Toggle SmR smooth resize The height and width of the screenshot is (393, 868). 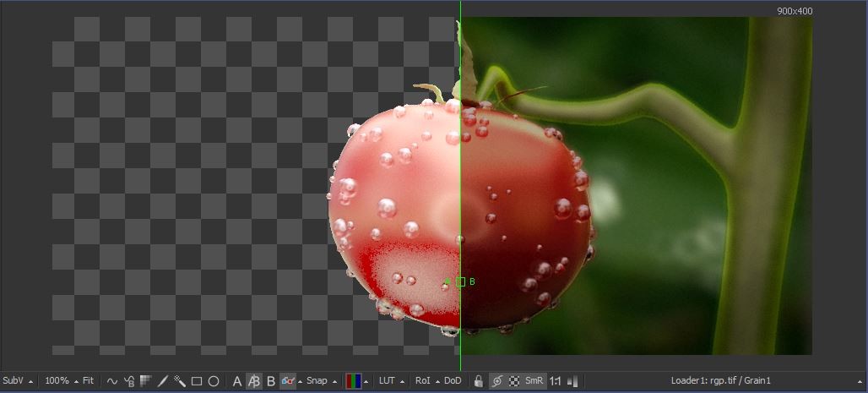pyautogui.click(x=534, y=381)
